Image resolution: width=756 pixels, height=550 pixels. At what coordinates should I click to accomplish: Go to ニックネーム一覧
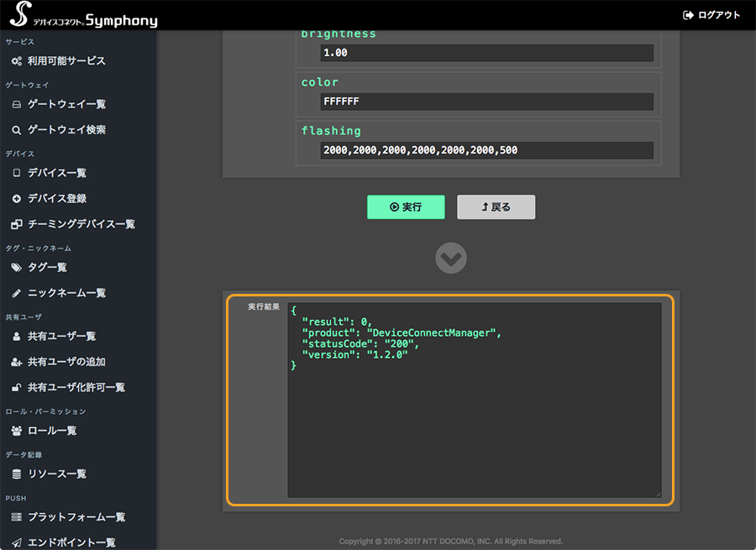point(66,293)
